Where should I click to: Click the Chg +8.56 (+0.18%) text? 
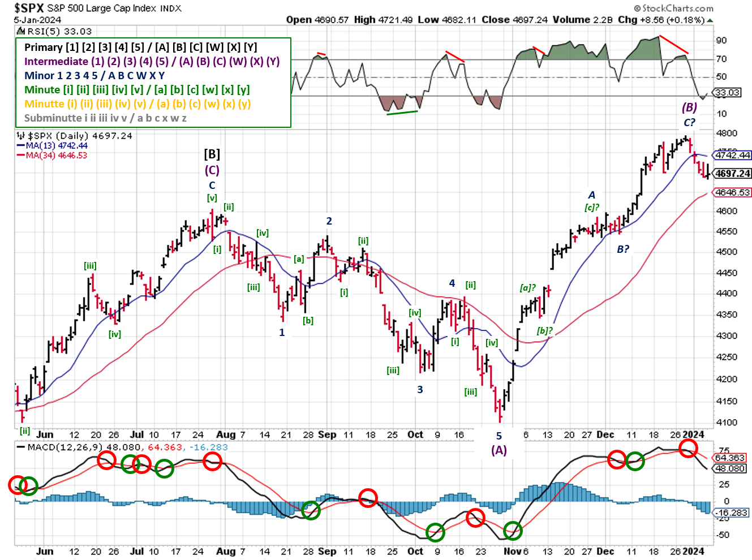click(x=661, y=20)
